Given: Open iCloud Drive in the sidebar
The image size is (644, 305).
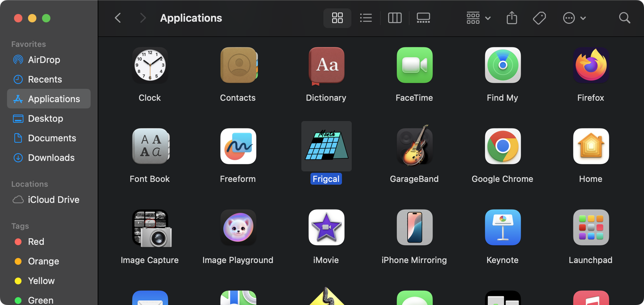Looking at the screenshot, I should click(49, 200).
